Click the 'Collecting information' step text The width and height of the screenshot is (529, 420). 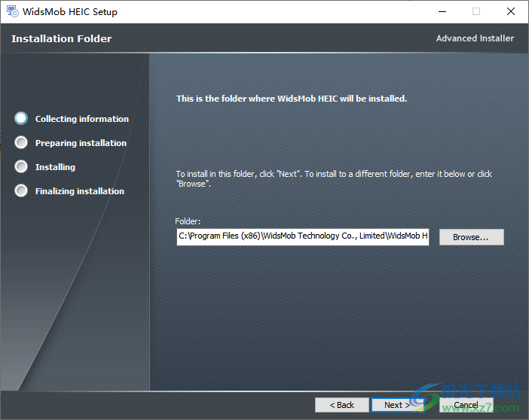pyautogui.click(x=82, y=119)
